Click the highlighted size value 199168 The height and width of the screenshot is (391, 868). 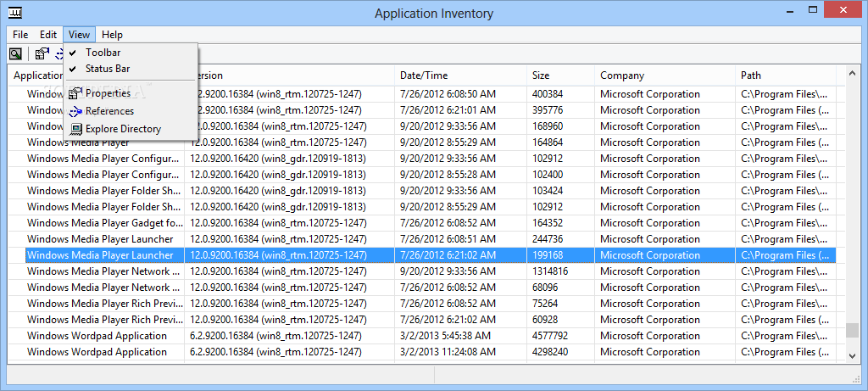548,255
